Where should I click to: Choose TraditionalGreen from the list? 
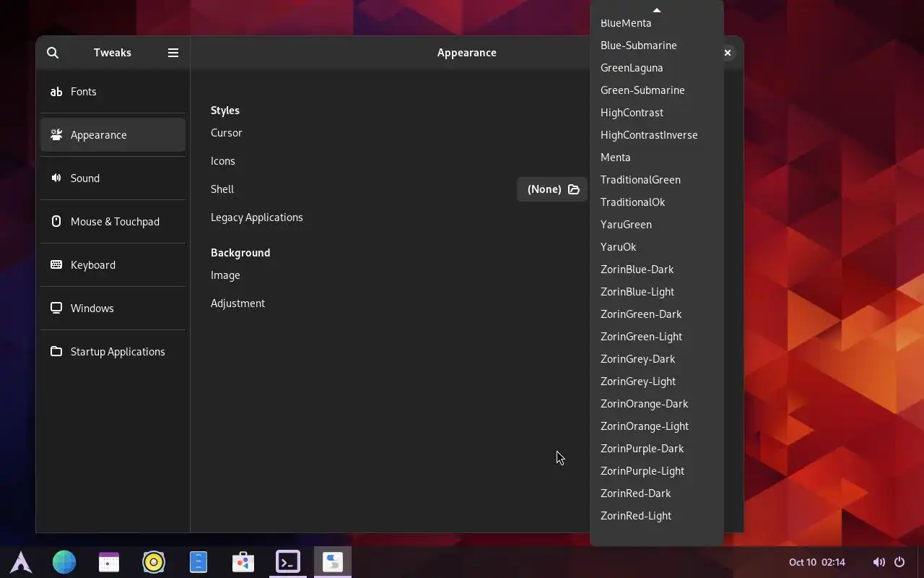657,180
